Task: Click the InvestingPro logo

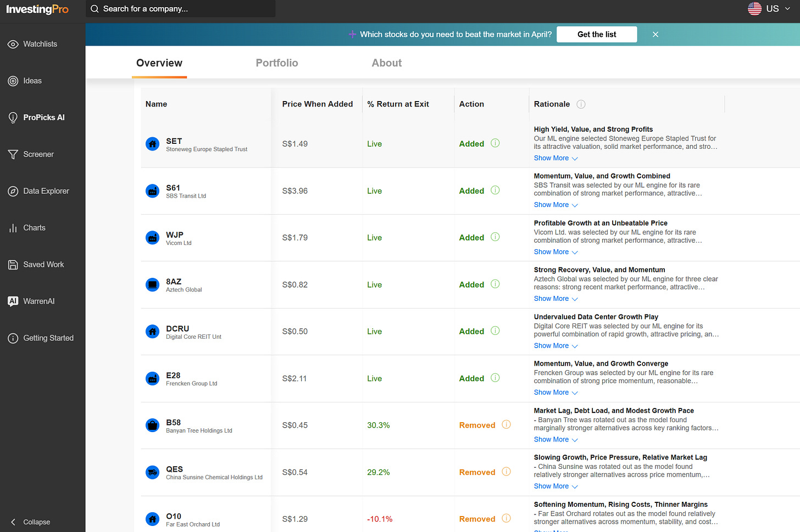Action: (37, 9)
